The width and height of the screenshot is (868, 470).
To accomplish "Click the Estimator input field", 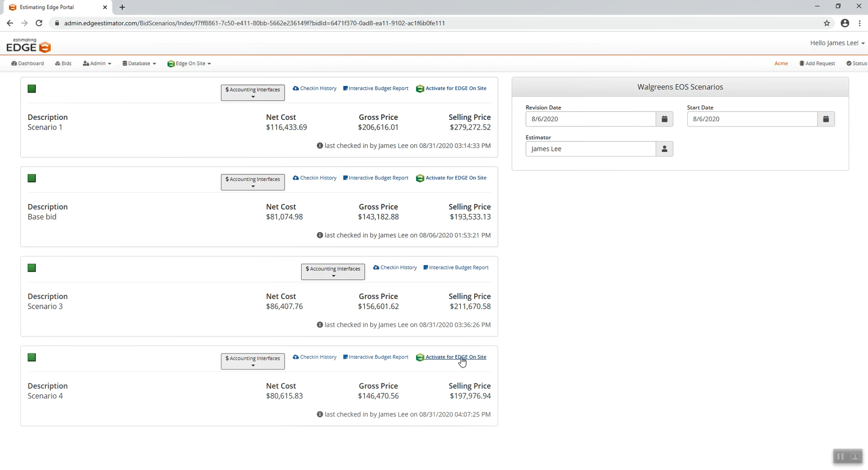I will coord(590,149).
